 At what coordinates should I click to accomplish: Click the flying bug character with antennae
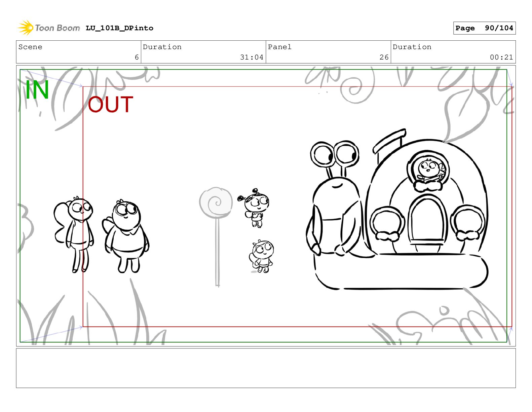point(254,208)
